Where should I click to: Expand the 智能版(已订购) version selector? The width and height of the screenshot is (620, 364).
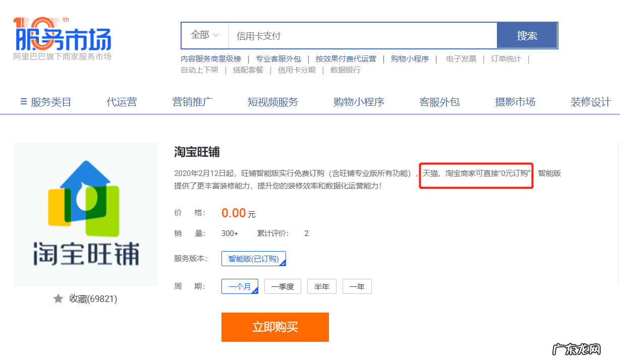click(254, 258)
